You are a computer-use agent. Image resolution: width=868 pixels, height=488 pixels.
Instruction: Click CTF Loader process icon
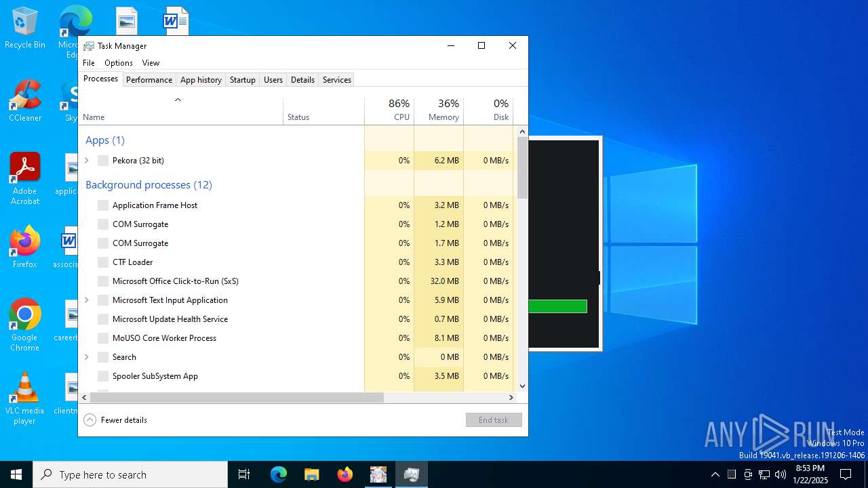coord(103,262)
